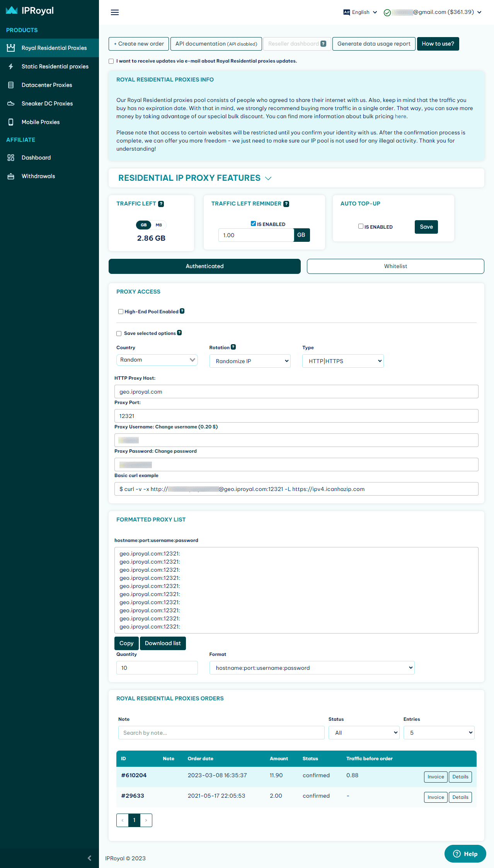Viewport: 494px width, 868px height.
Task: Open Invoice for order #610204
Action: click(x=436, y=777)
